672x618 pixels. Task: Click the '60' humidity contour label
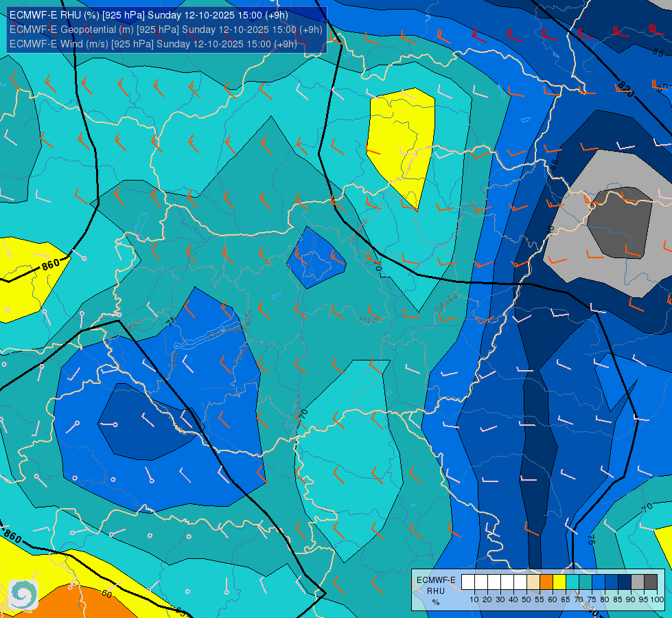106,593
